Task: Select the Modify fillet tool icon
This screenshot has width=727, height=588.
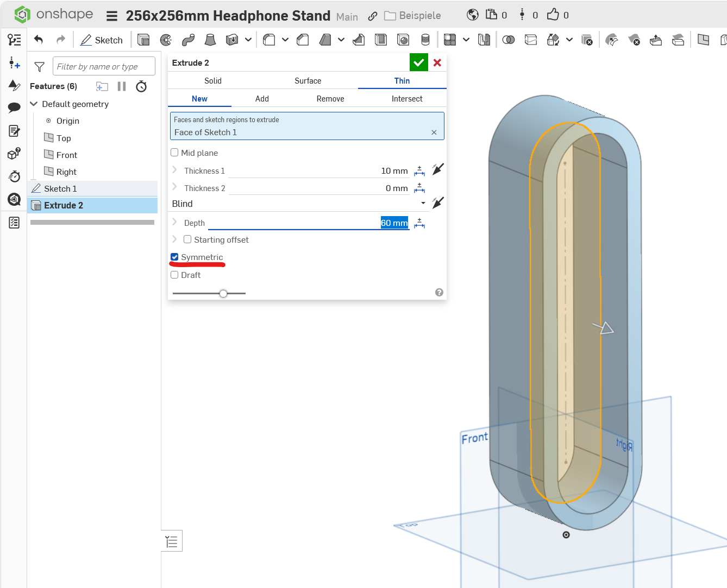Action: pyautogui.click(x=612, y=40)
